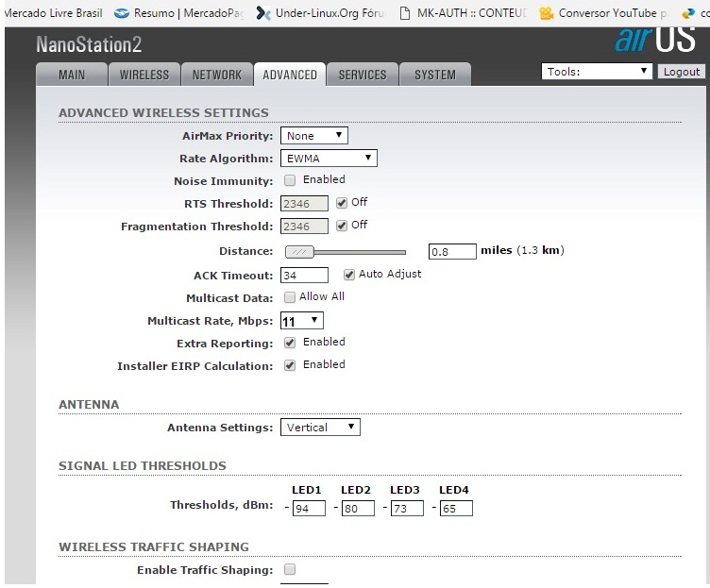Toggle the ACK Timeout Auto Adjust checkbox
The height and width of the screenshot is (588, 710).
pyautogui.click(x=348, y=275)
